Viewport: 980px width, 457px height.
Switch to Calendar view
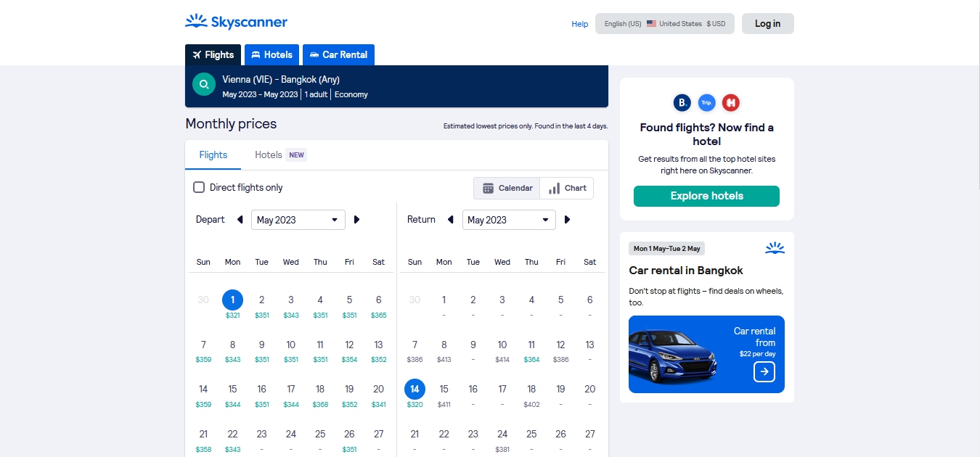(507, 188)
